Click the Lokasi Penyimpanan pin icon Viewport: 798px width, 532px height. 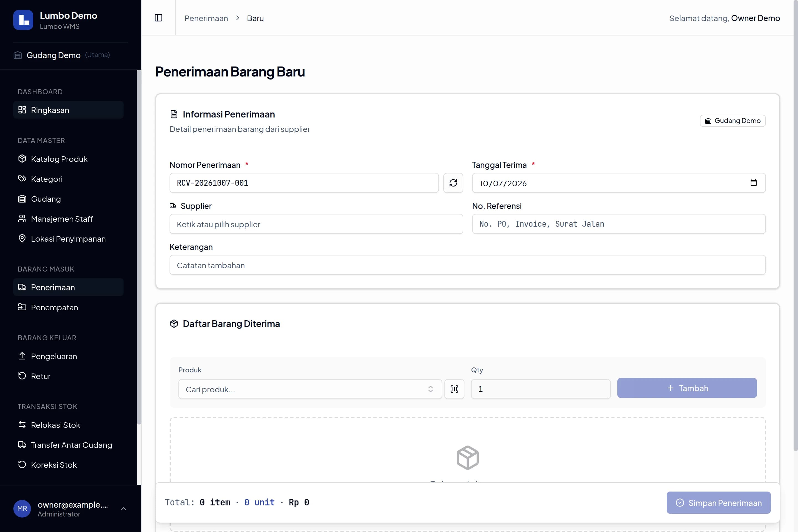(x=22, y=239)
